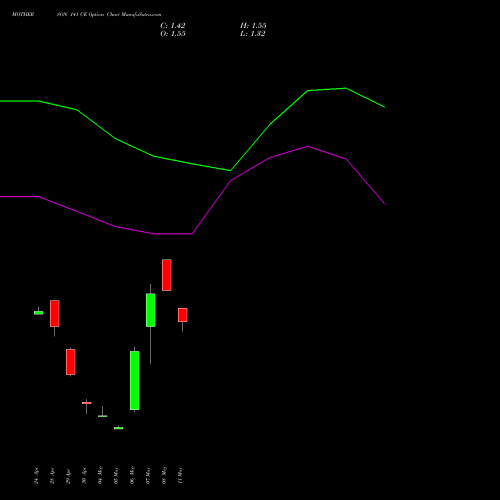The image size is (500, 500).
Task: Click the highest red candle above 08 May
Action: [x=167, y=275]
